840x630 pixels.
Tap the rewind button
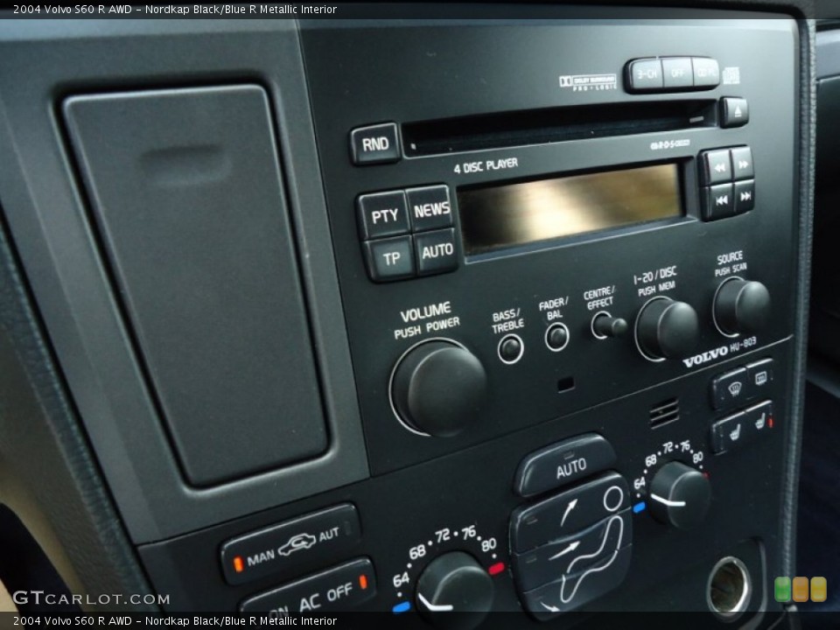717,168
